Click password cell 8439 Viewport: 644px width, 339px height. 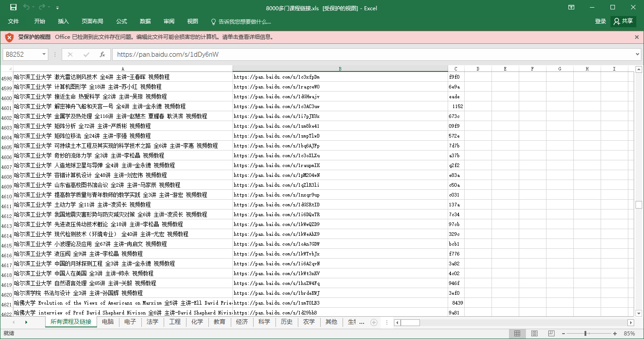[x=456, y=303]
